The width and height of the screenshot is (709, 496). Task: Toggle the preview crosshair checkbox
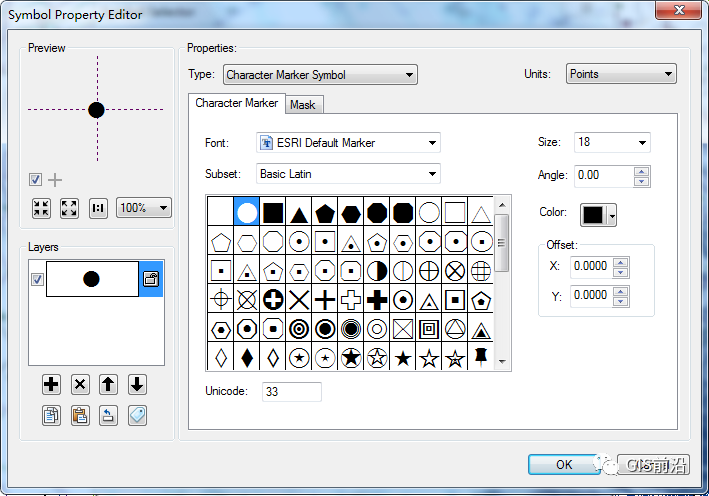click(x=35, y=180)
